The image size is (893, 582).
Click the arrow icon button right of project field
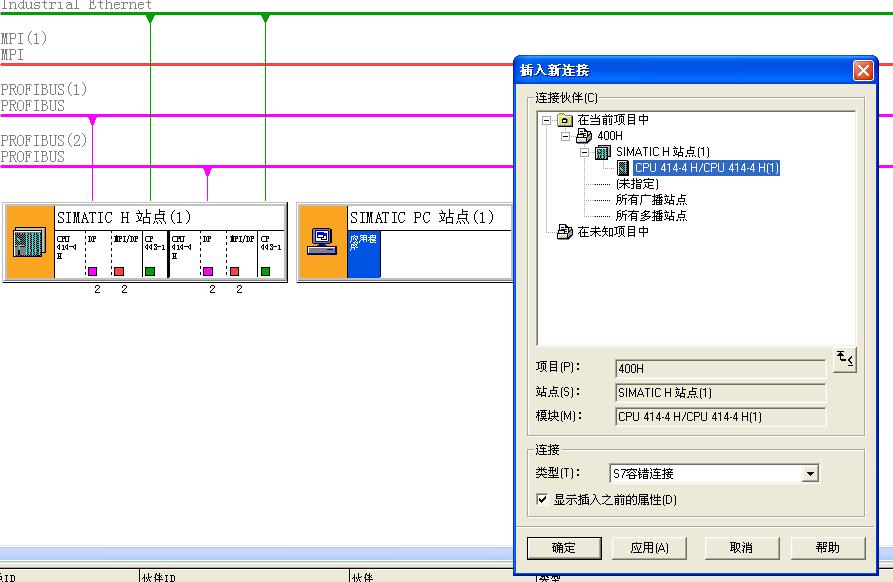845,359
